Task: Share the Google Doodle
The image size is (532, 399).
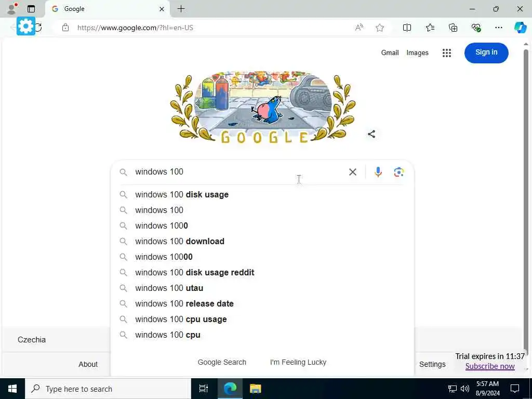Action: point(371,134)
